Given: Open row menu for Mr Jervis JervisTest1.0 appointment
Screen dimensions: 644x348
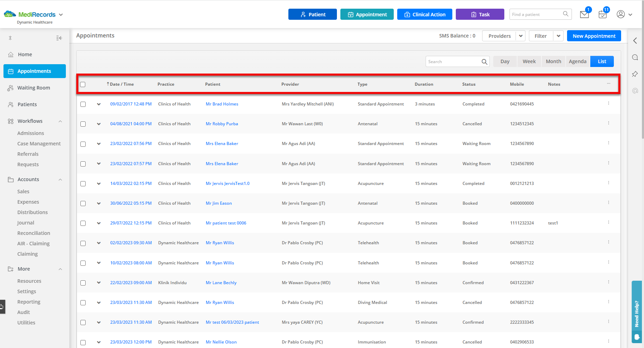Looking at the screenshot, I should [609, 183].
